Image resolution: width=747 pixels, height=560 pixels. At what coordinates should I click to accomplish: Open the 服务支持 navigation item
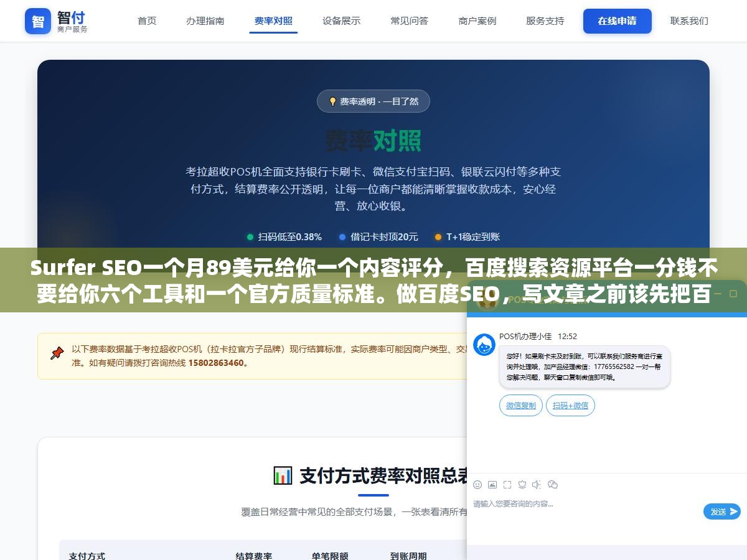pyautogui.click(x=545, y=21)
